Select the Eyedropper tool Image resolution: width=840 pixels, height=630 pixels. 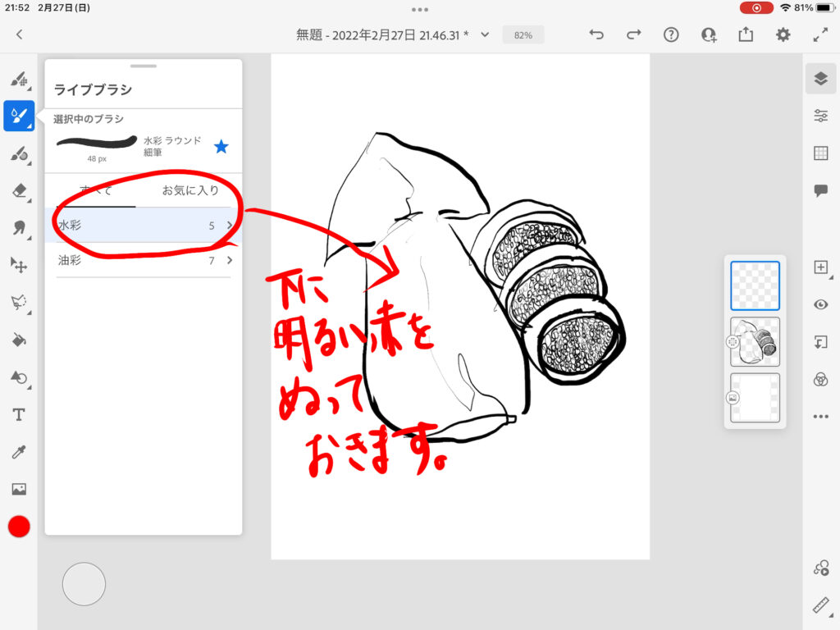[18, 452]
